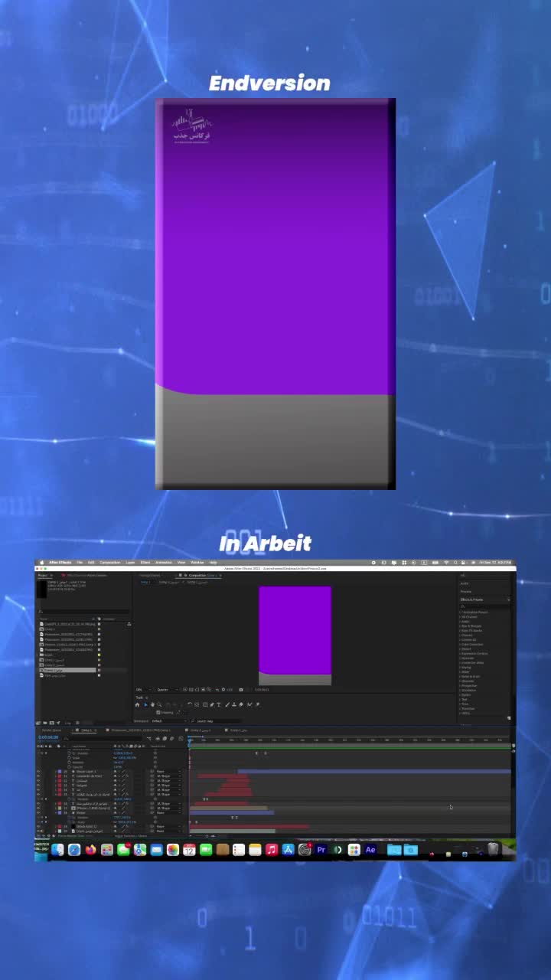Open Reminders app in the dock
Viewport: 551px width, 980px height.
239,850
